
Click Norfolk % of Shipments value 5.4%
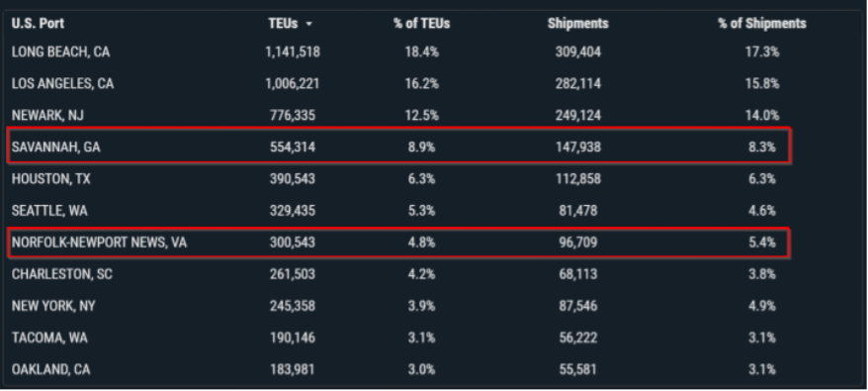[762, 243]
